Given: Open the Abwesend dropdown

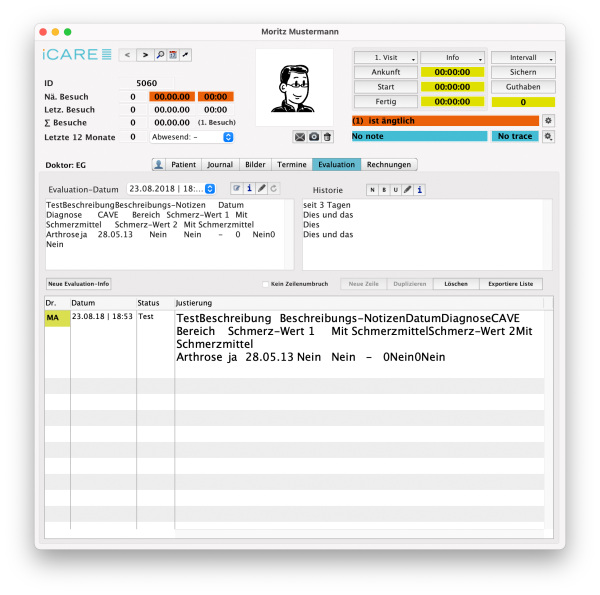Looking at the screenshot, I should click(191, 137).
